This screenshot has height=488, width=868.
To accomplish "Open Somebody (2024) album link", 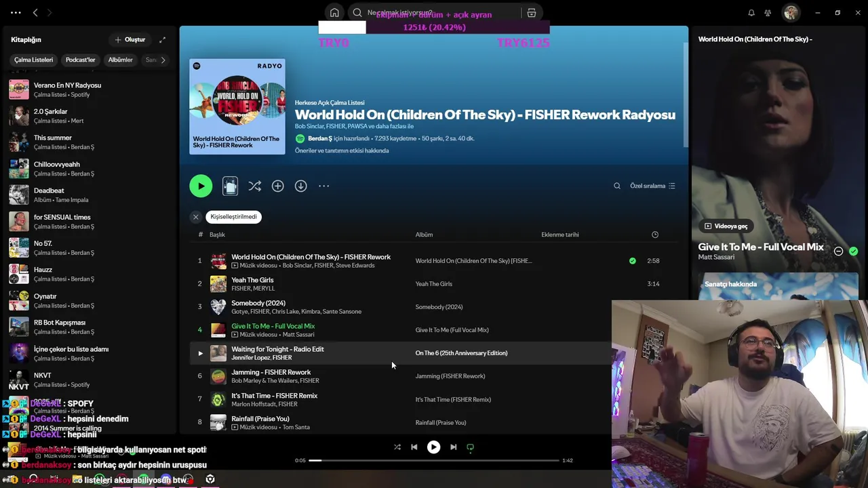I will click(x=439, y=307).
